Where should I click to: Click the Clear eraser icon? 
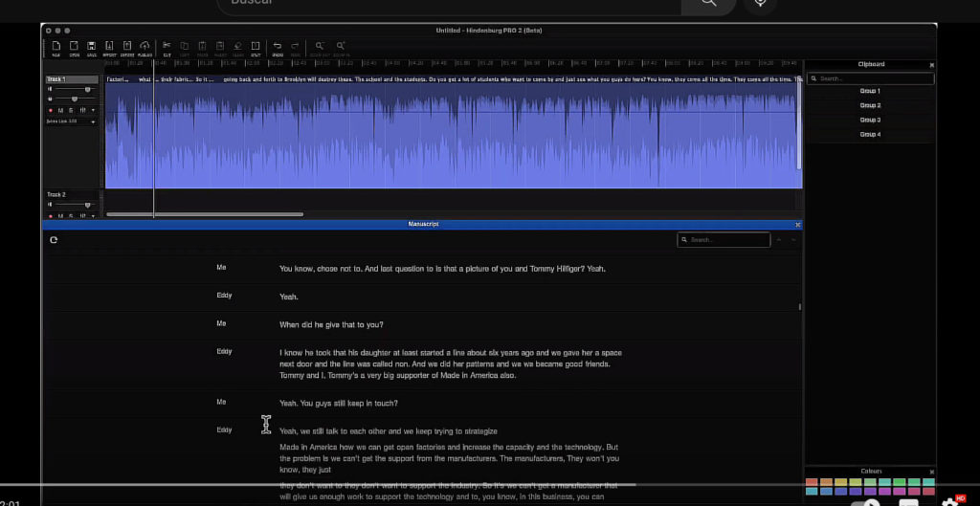click(x=237, y=48)
